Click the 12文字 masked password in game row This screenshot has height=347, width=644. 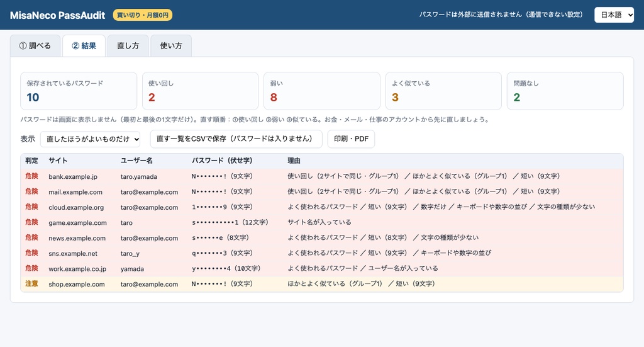tap(230, 222)
